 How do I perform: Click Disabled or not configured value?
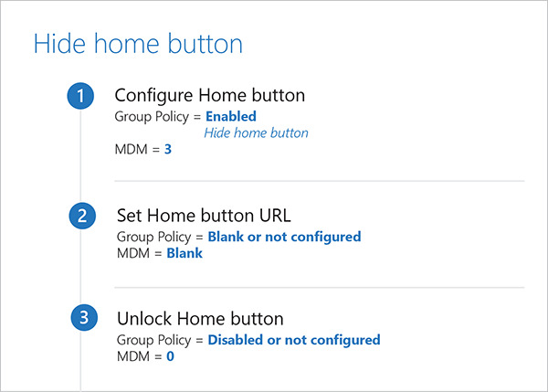coord(294,340)
